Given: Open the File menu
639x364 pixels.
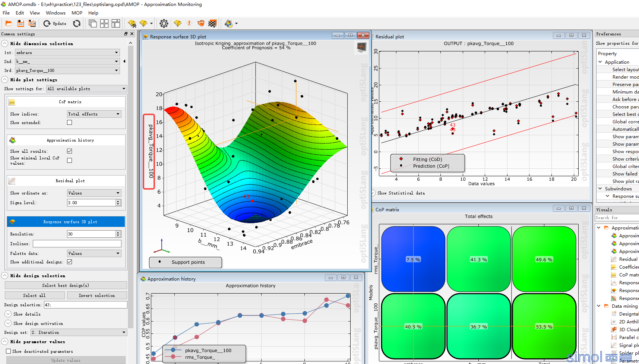Looking at the screenshot, I should pos(6,13).
